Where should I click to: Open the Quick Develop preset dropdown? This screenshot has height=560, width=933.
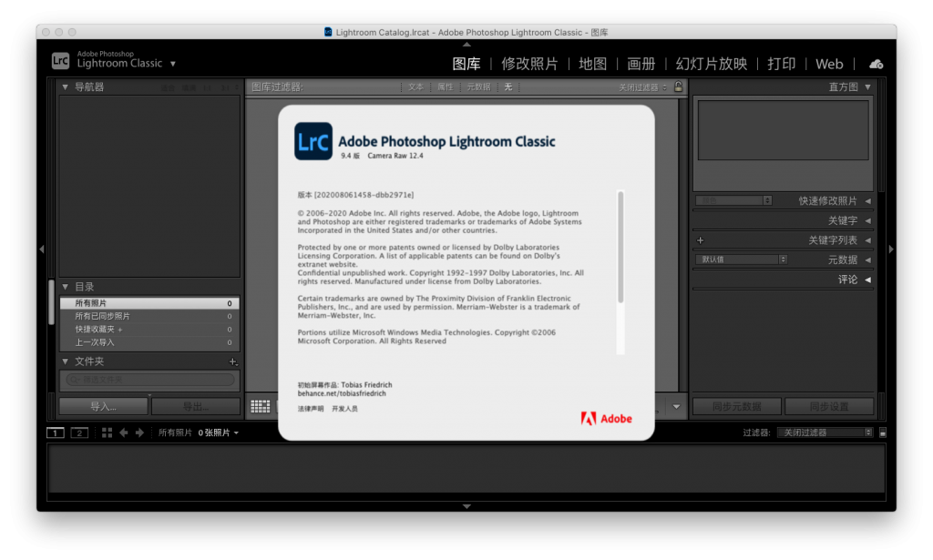click(x=733, y=200)
